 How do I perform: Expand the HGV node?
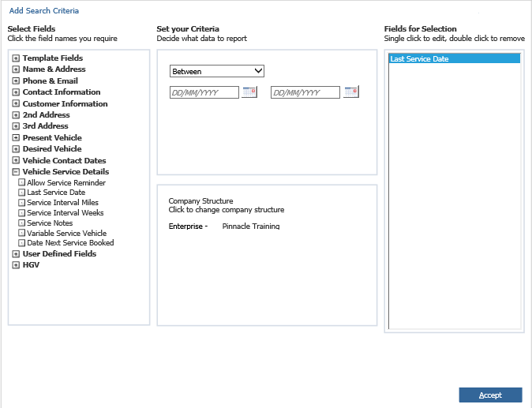16,265
